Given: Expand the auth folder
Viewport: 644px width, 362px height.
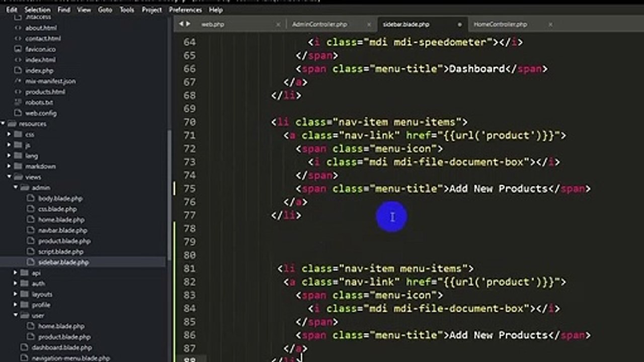Looking at the screenshot, I should pos(16,284).
